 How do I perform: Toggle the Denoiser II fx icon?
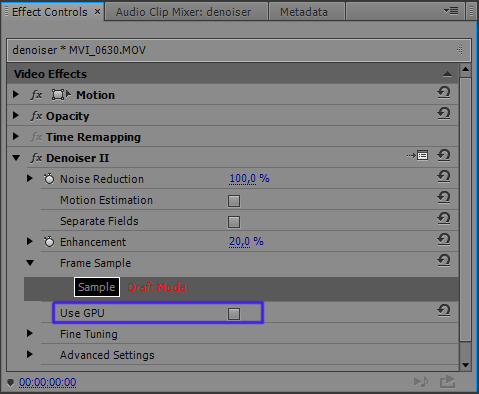(x=36, y=158)
